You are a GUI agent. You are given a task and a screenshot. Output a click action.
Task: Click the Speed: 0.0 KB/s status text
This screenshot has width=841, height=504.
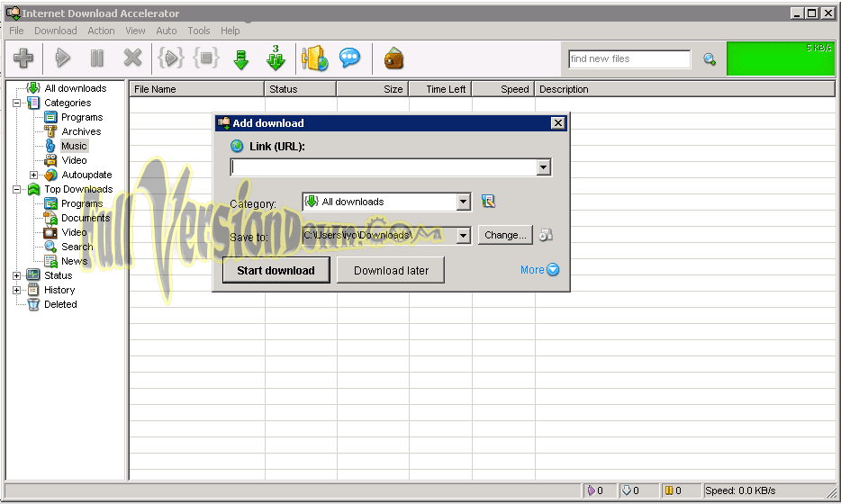740,490
